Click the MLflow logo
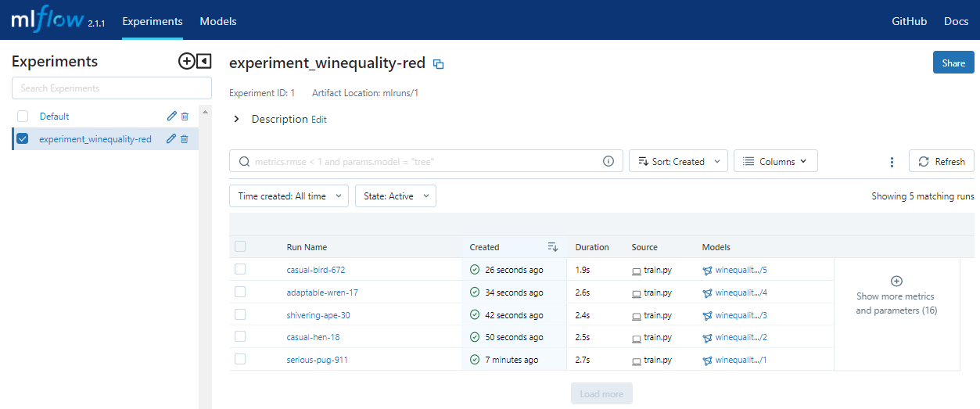The width and height of the screenshot is (980, 409). click(47, 20)
